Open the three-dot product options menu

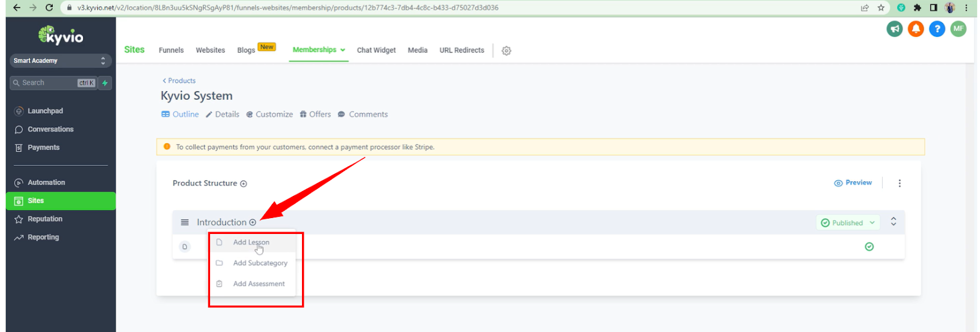point(899,183)
